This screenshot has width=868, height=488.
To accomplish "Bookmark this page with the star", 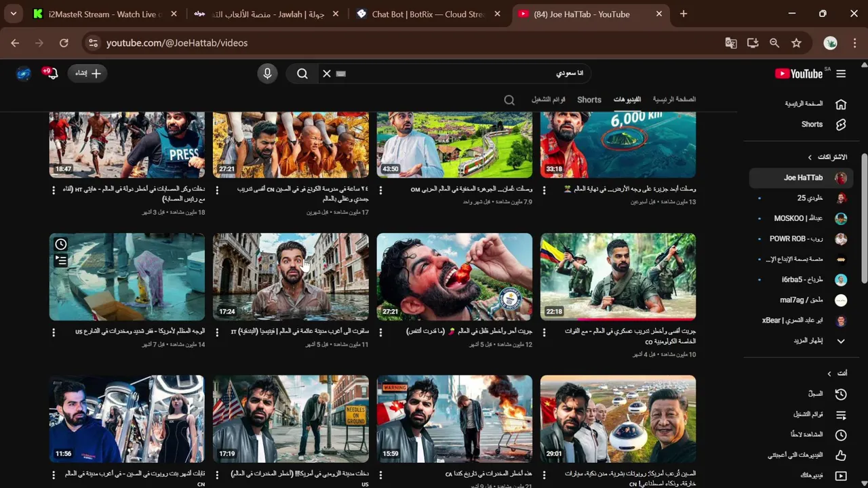I will 796,43.
